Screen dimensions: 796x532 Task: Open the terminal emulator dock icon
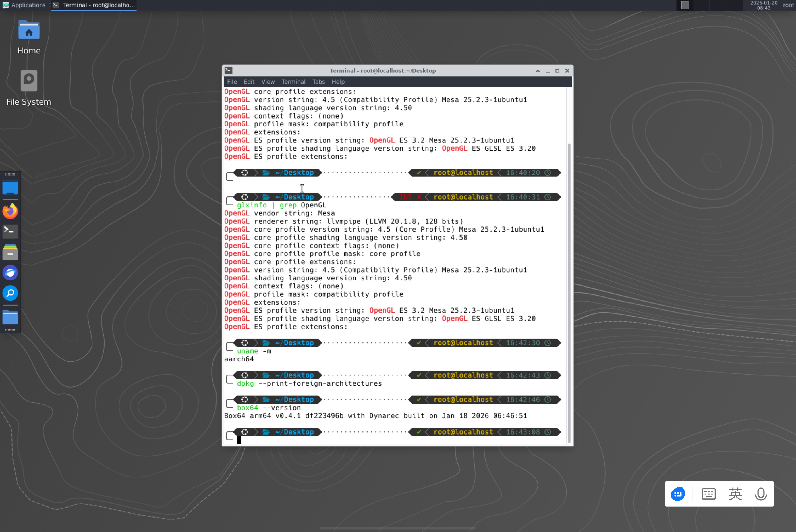tap(10, 231)
